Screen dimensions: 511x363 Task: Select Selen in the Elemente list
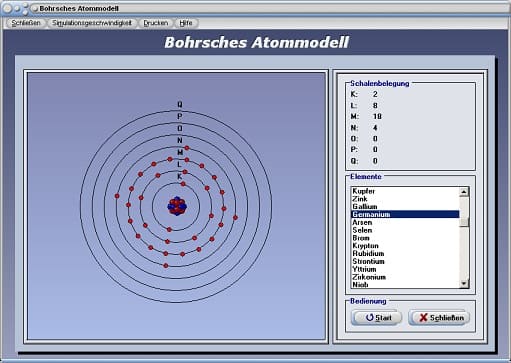[405, 230]
